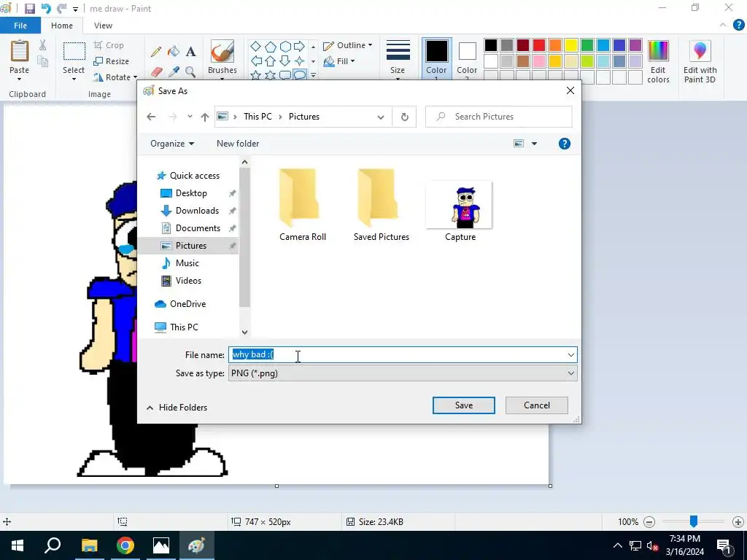Select the Pencil tool in Paint
This screenshot has height=560, width=747.
[156, 52]
